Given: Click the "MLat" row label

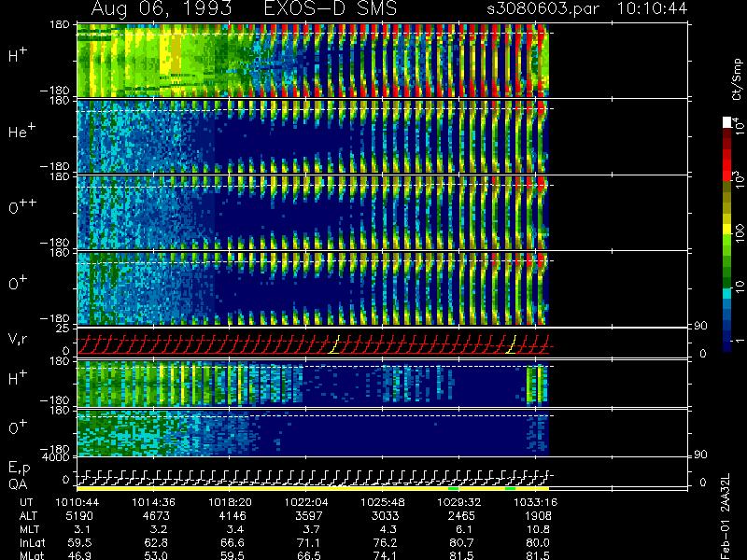Looking at the screenshot, I should pos(32,555).
